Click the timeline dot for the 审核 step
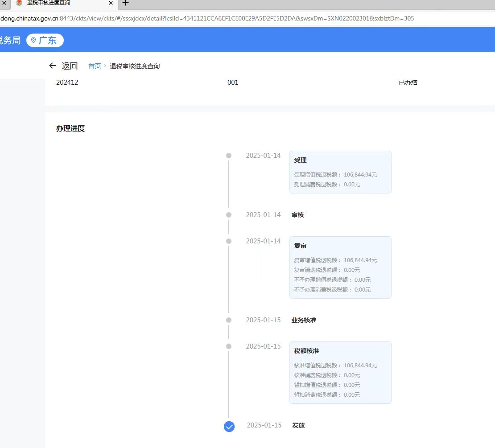Viewport: 495px width, 448px height. [229, 214]
